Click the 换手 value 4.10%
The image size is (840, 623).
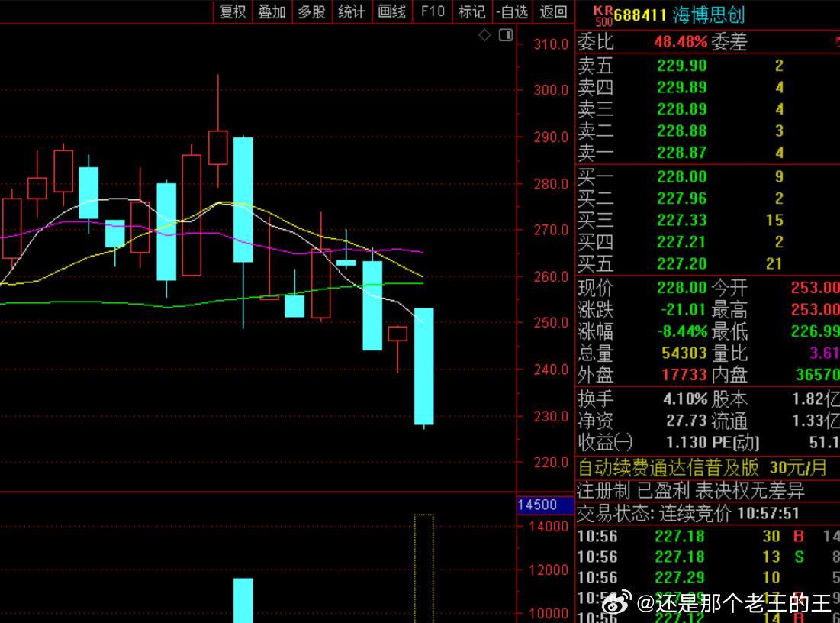pyautogui.click(x=685, y=399)
